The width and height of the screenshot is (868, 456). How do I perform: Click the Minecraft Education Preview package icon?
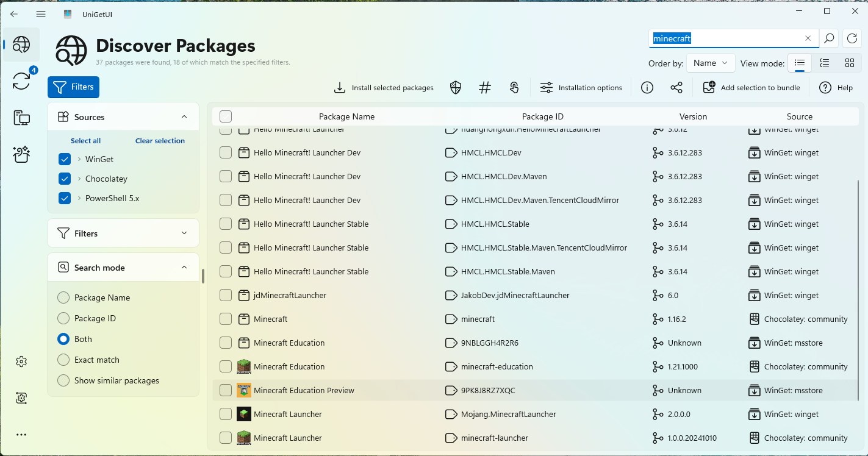coord(244,390)
